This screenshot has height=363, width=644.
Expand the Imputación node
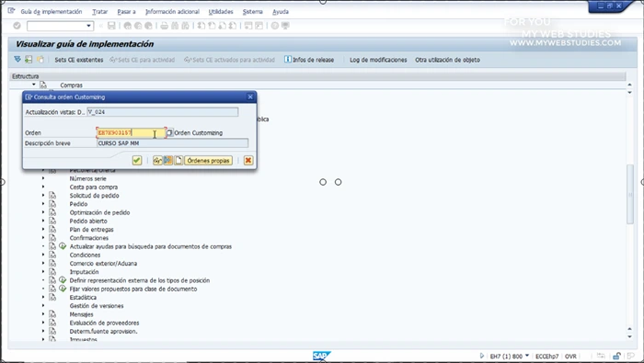coord(43,271)
